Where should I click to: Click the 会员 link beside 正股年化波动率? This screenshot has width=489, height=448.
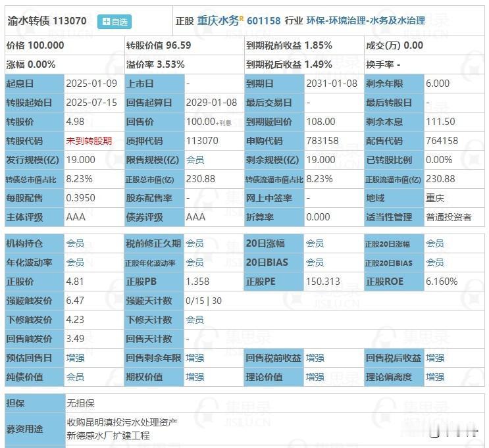click(x=195, y=262)
